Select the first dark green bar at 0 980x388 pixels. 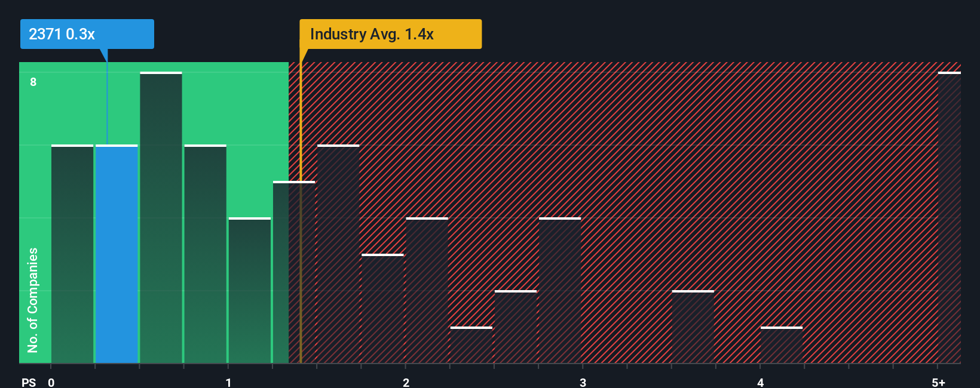tap(72, 254)
